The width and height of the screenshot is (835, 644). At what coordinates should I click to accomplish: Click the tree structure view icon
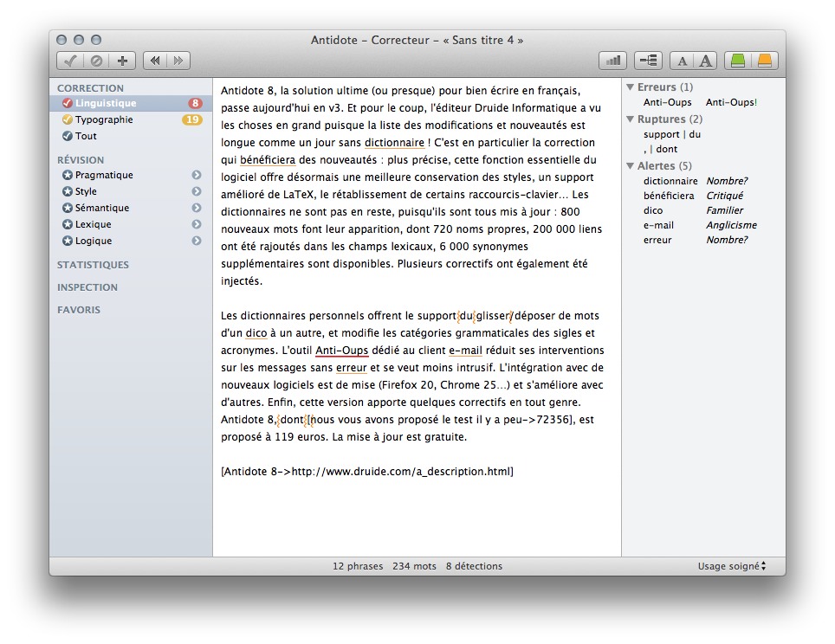[648, 61]
